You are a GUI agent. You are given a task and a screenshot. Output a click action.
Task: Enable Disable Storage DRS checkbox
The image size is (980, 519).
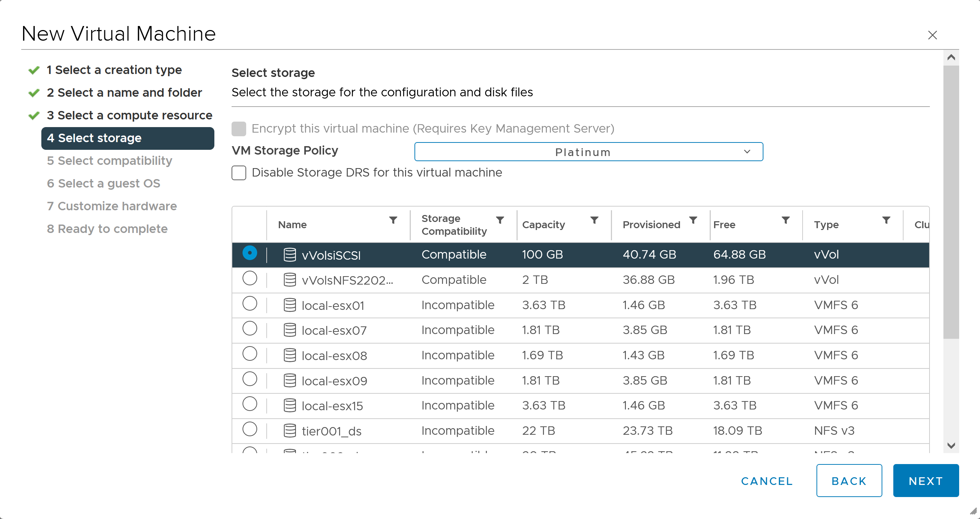[x=239, y=173]
